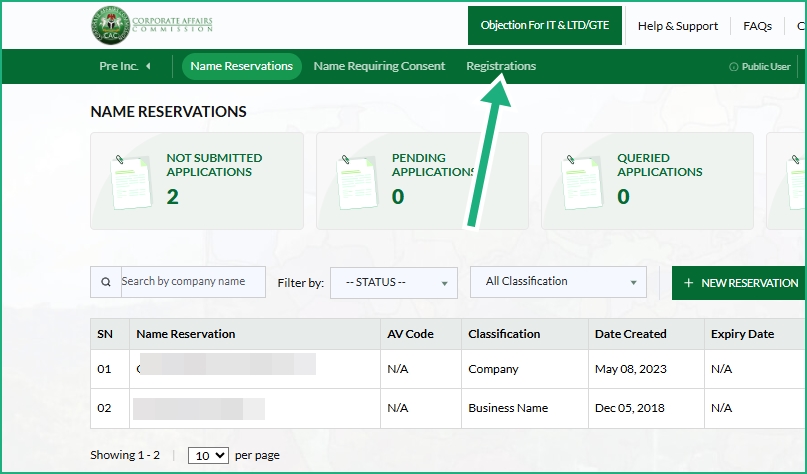
Task: Click the search magnifier icon
Action: tap(106, 282)
